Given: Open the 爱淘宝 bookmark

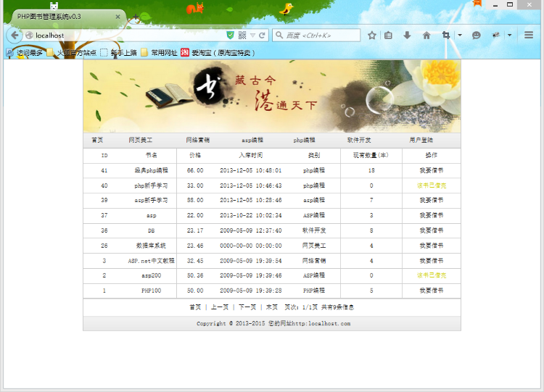Looking at the screenshot, I should pyautogui.click(x=218, y=53).
